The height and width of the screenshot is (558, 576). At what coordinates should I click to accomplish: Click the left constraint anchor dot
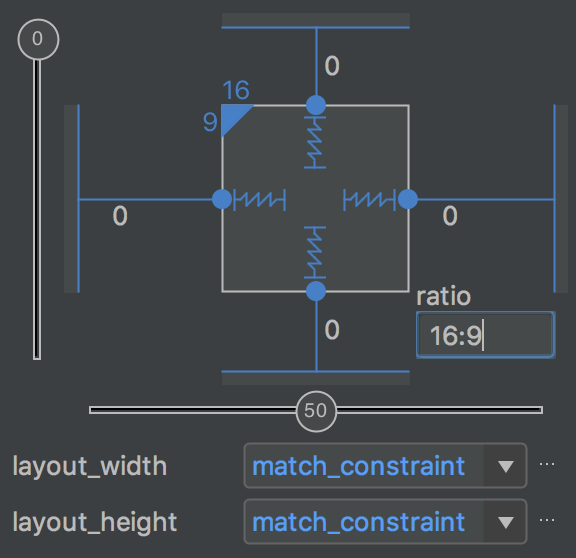point(222,199)
